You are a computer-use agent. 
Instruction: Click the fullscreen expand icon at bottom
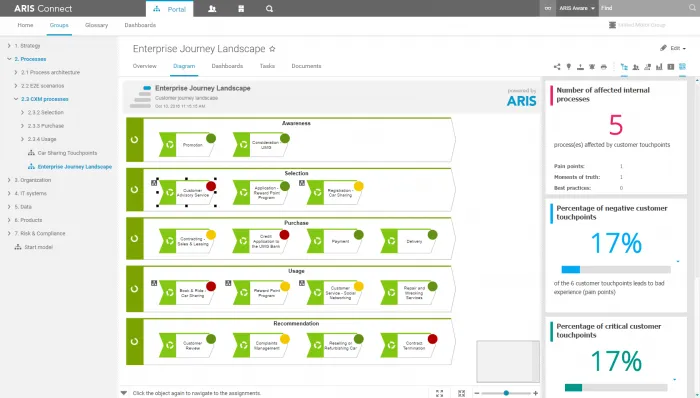439,393
